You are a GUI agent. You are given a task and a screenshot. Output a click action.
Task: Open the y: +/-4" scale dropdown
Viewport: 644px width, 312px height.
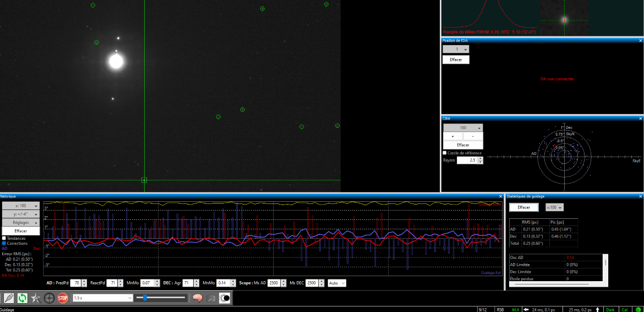[21, 214]
